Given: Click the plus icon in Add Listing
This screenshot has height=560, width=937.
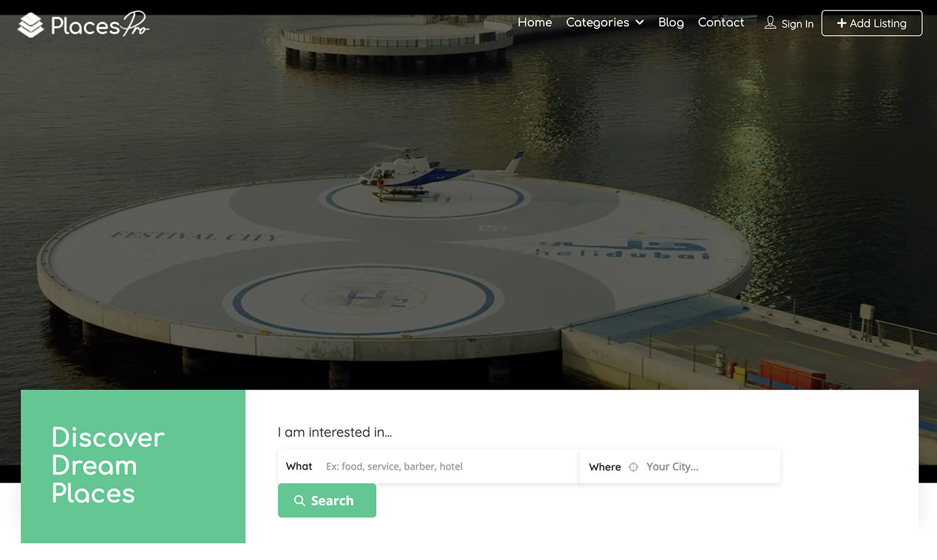Looking at the screenshot, I should click(x=841, y=23).
